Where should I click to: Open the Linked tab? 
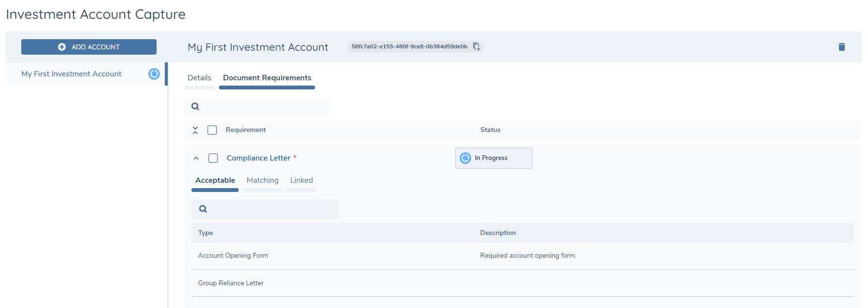pyautogui.click(x=301, y=180)
